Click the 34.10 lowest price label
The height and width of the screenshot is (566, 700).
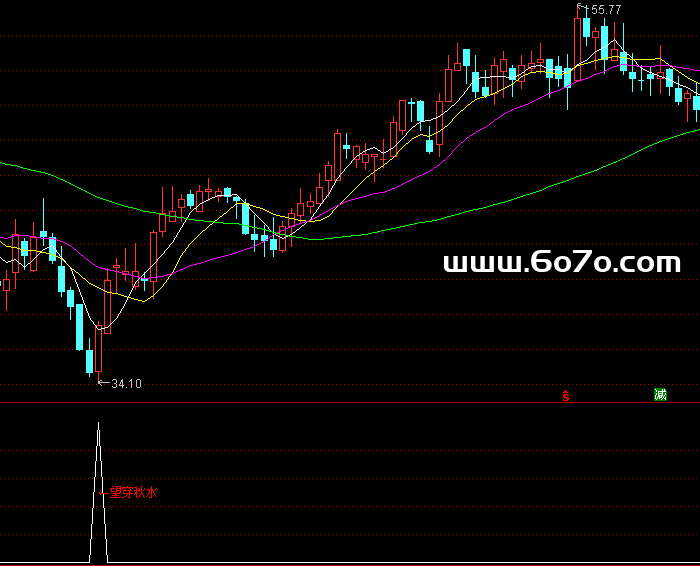click(x=127, y=384)
